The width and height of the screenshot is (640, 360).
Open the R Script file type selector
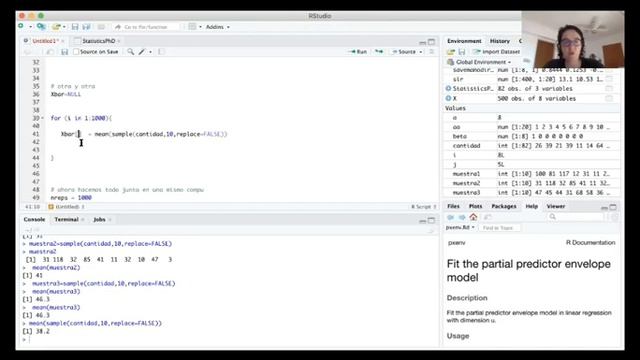pos(424,207)
